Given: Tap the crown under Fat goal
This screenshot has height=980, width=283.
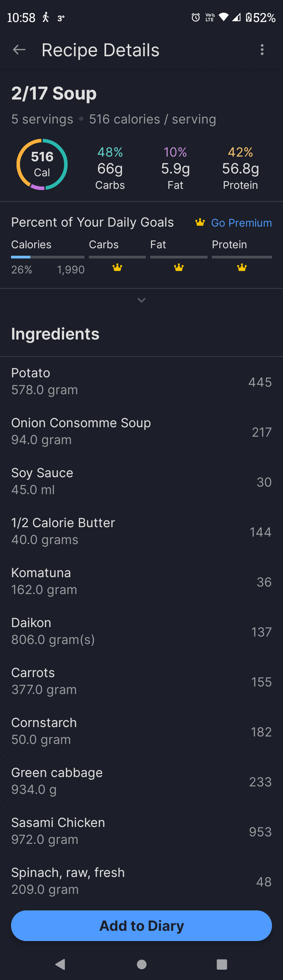Looking at the screenshot, I should (179, 267).
